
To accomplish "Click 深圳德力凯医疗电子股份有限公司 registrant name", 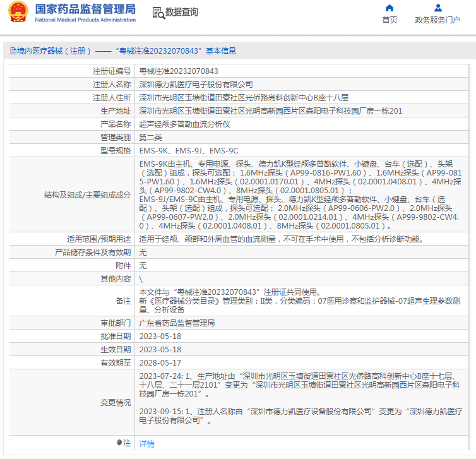I will (x=196, y=85).
